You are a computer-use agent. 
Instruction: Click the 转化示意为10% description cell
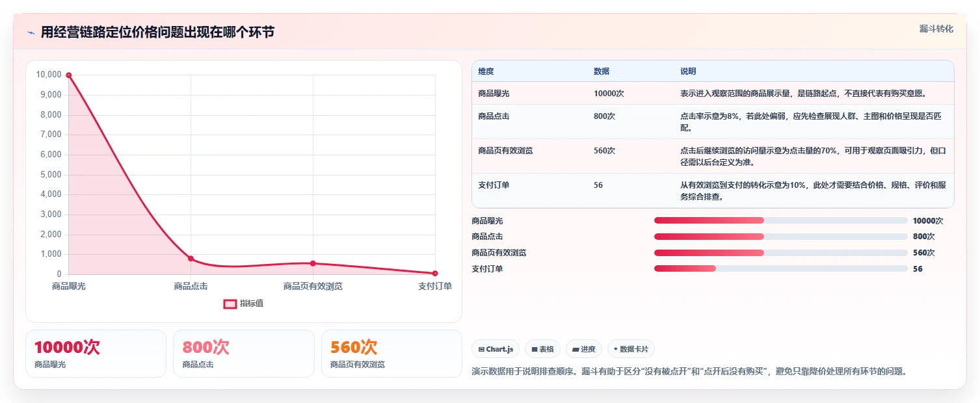[x=814, y=190]
